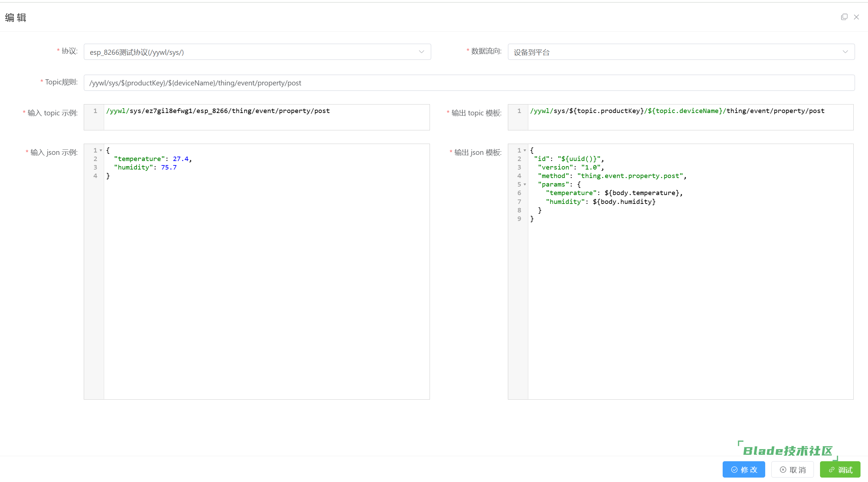The width and height of the screenshot is (868, 482).
Task: Click the Topic规则 label
Action: tap(61, 82)
